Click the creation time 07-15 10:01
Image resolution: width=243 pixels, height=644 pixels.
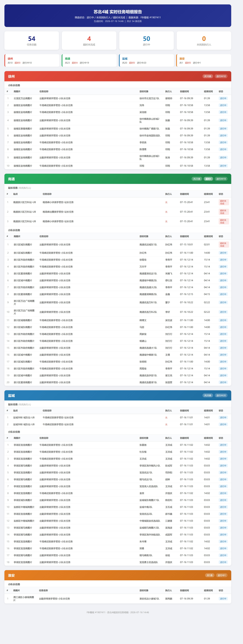pos(186,245)
